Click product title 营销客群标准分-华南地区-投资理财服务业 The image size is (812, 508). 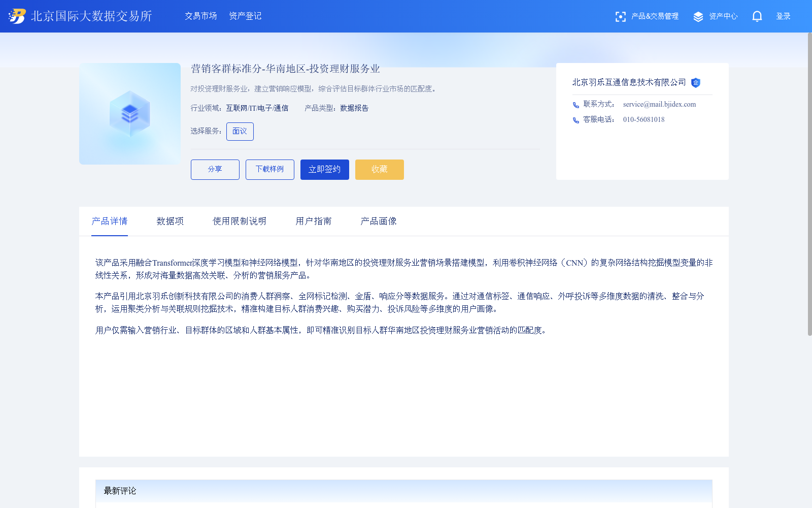[285, 69]
